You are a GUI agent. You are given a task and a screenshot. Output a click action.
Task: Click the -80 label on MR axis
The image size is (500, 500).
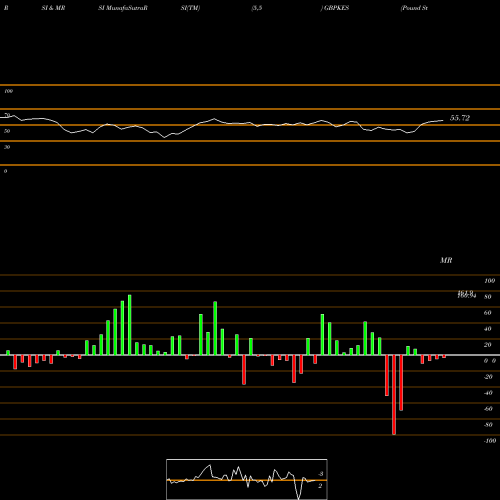pyautogui.click(x=488, y=425)
